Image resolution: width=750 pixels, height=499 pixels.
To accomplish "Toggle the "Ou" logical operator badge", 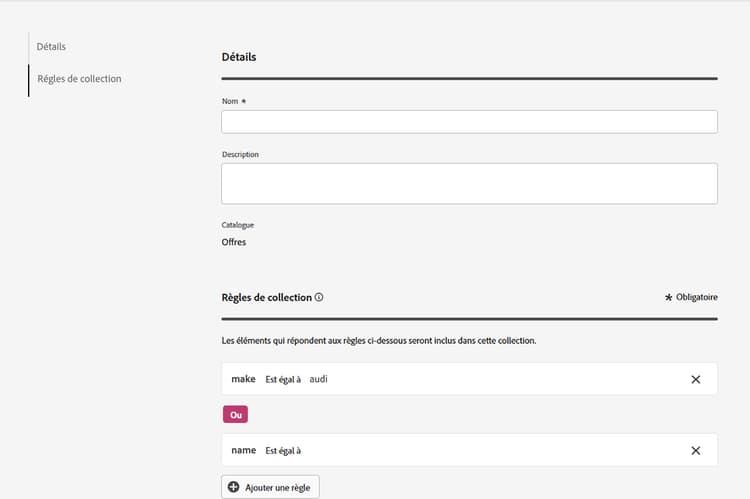I will point(235,414).
